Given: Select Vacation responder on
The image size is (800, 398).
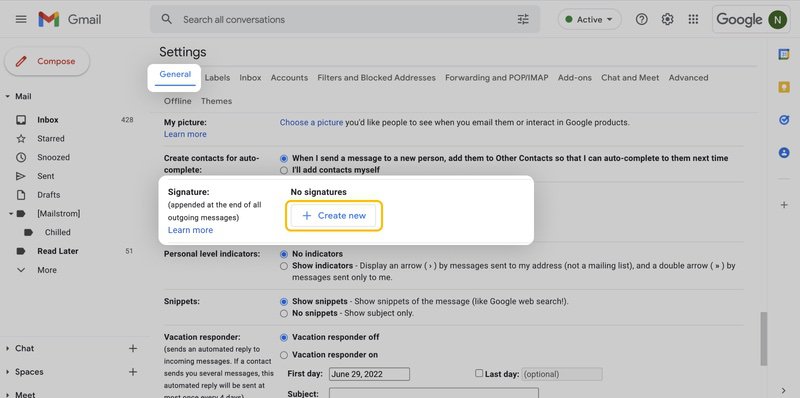Looking at the screenshot, I should [x=284, y=355].
